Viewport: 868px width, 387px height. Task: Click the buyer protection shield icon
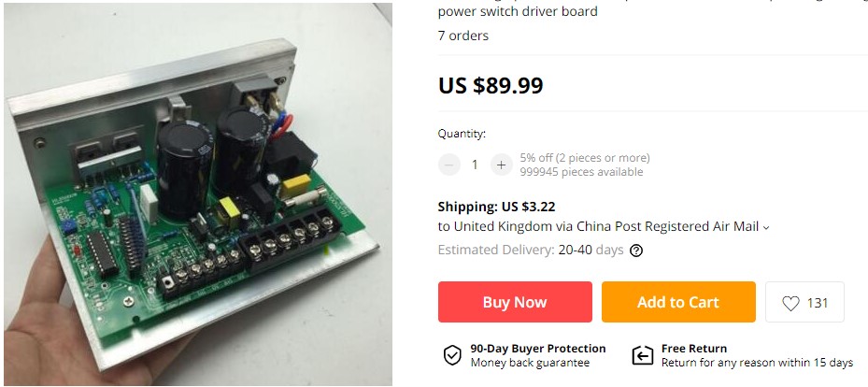pos(452,355)
